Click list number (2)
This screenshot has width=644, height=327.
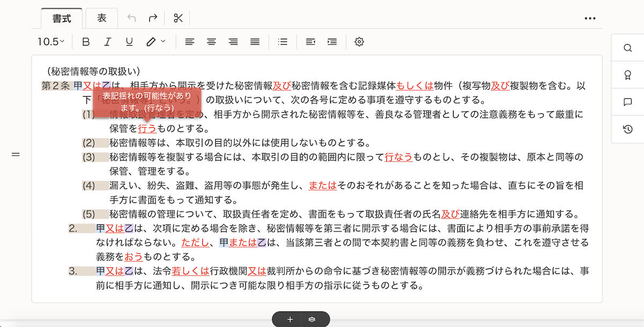tap(89, 143)
